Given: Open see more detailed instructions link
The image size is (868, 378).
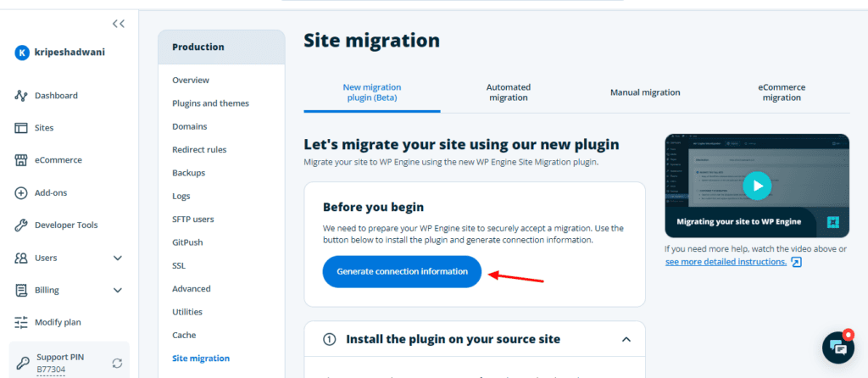Looking at the screenshot, I should [x=726, y=262].
